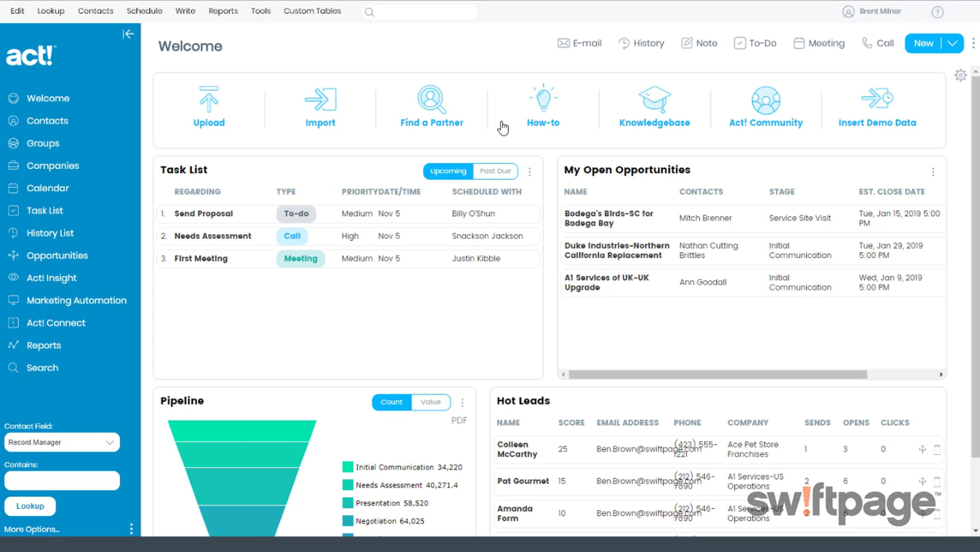Image resolution: width=980 pixels, height=552 pixels.
Task: Show Pipeline by Value
Action: pos(431,402)
